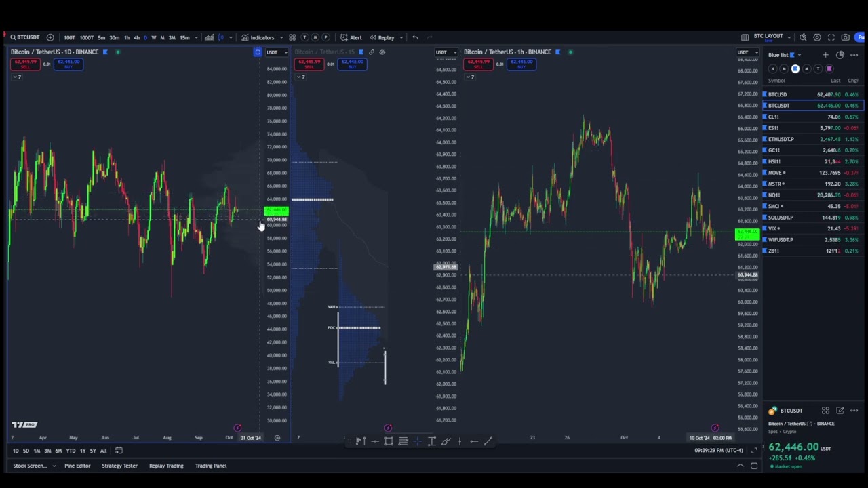Select rectangle tool in floating drawing toolbar
Image resolution: width=868 pixels, height=488 pixels.
(389, 441)
